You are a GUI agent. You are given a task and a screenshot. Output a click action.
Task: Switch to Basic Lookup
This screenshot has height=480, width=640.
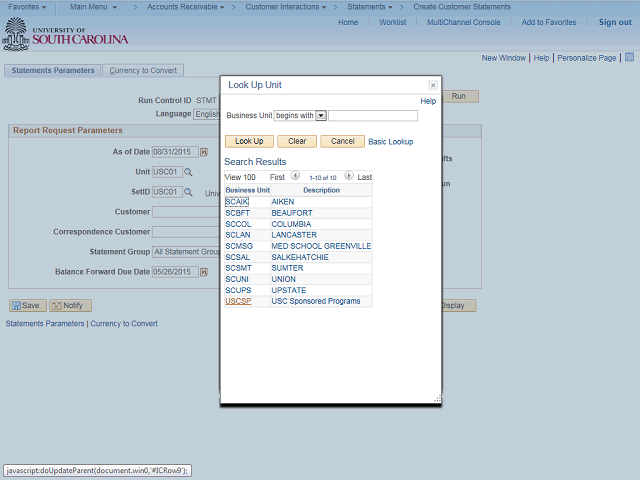[391, 142]
